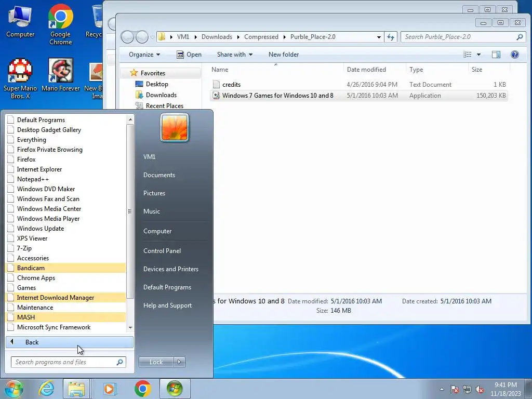
Task: Click the Explorer back arrow button
Action: click(127, 37)
